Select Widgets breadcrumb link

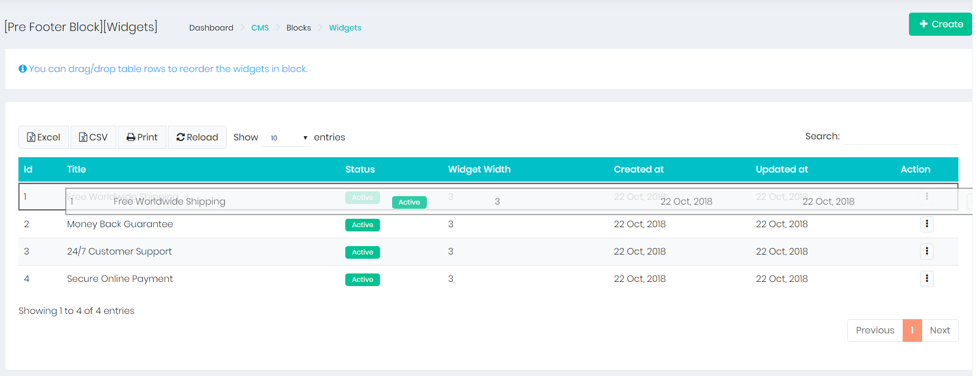click(345, 28)
